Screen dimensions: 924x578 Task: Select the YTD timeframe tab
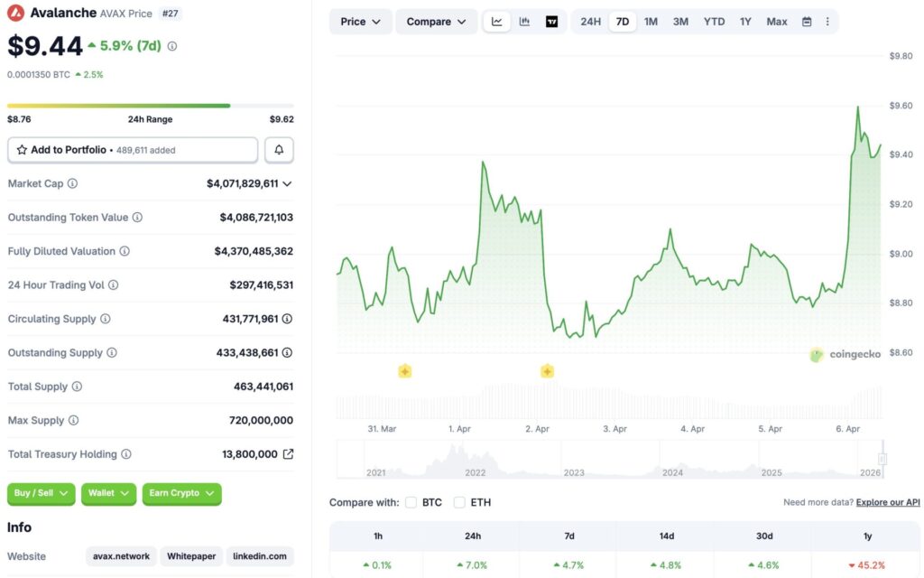(713, 21)
